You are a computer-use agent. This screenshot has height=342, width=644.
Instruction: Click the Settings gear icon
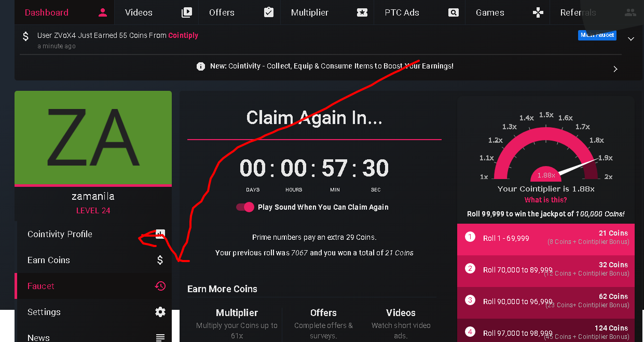(160, 312)
